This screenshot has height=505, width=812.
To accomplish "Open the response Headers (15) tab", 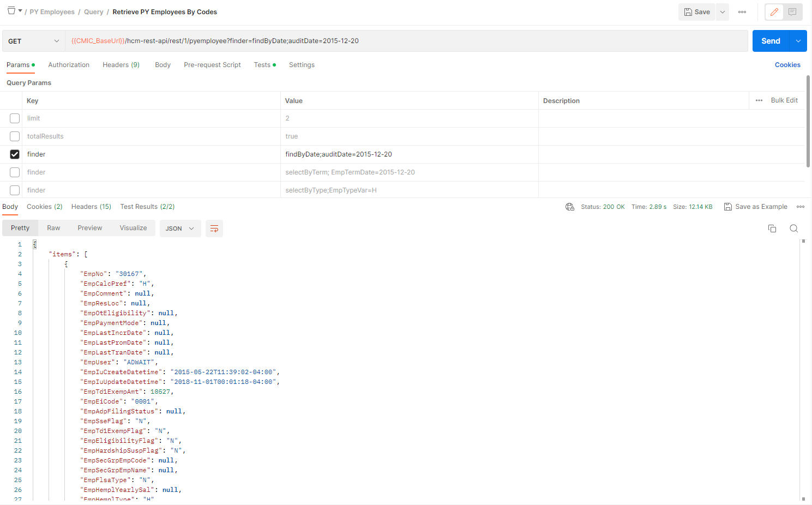I will point(91,207).
